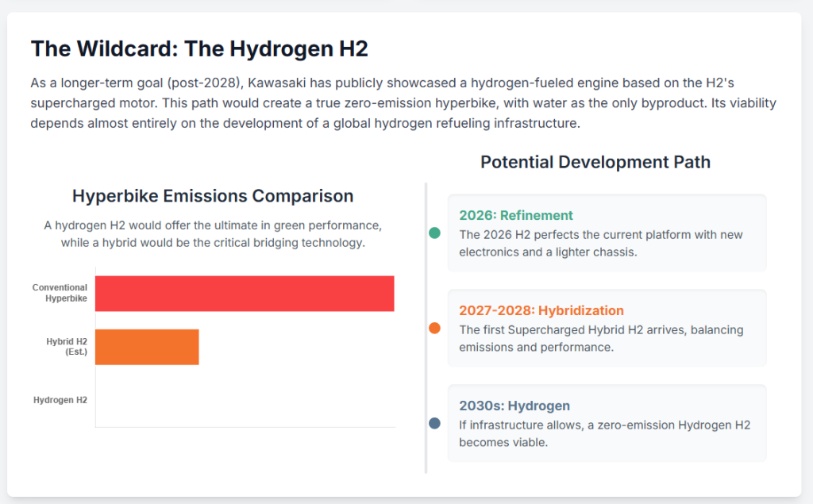The image size is (813, 504).
Task: Click the "2026: Refinement" card title
Action: pos(516,215)
